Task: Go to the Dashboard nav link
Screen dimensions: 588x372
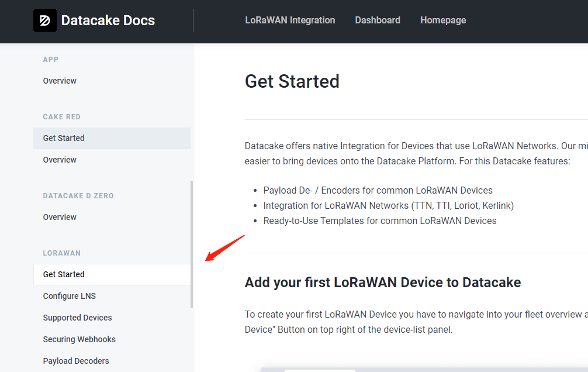Action: pyautogui.click(x=378, y=20)
